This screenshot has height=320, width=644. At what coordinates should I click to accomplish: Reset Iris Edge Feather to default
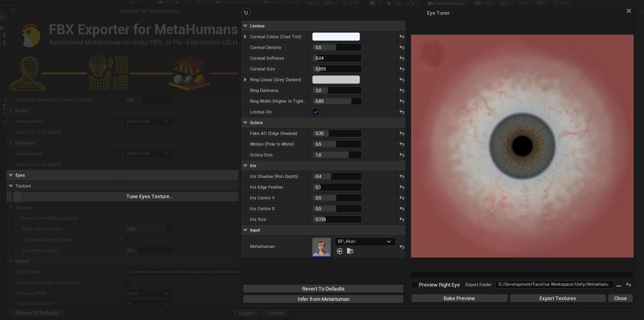402,187
